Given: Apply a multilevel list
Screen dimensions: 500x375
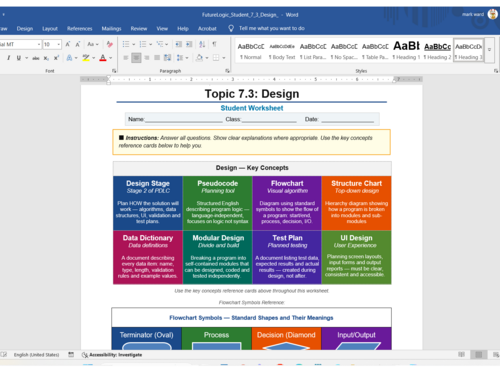Looking at the screenshot, I should 160,44.
